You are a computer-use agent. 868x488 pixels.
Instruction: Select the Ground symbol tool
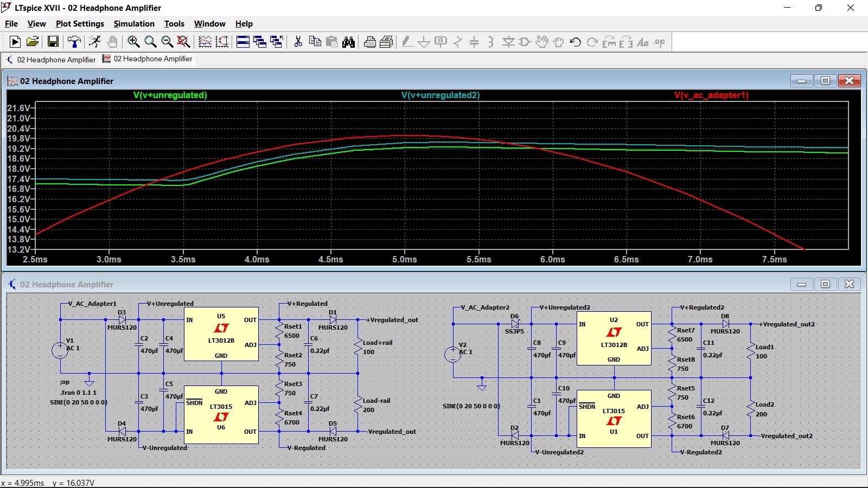[x=424, y=42]
